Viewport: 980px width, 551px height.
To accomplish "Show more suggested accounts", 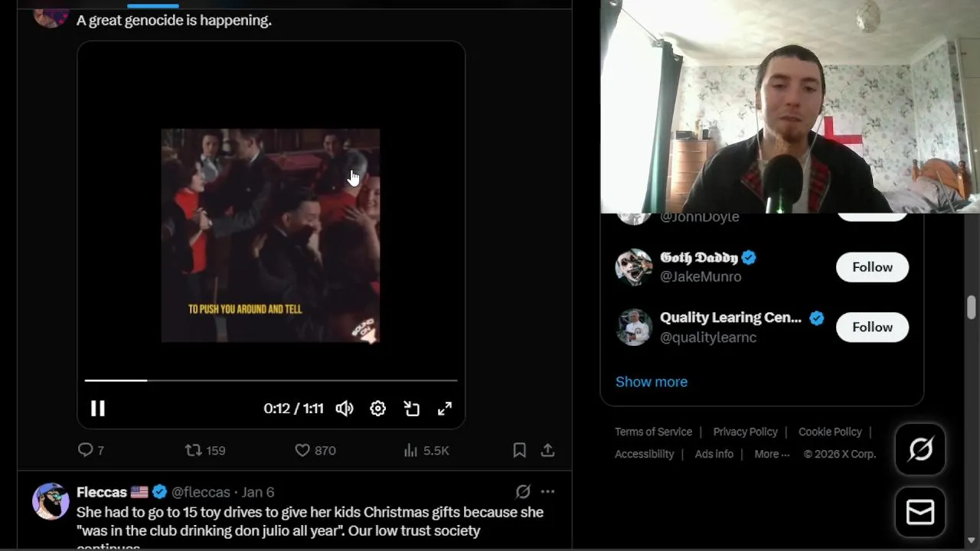I will point(652,382).
